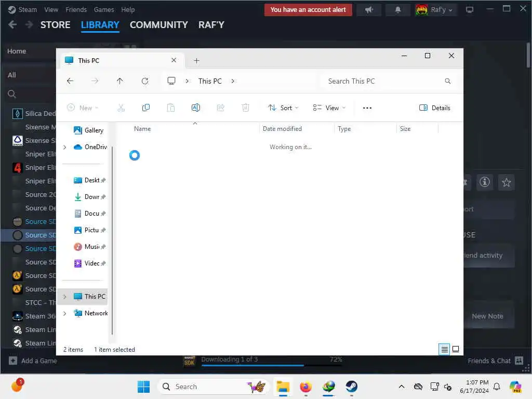Close the This PC tab
The image size is (532, 399).
tap(174, 60)
